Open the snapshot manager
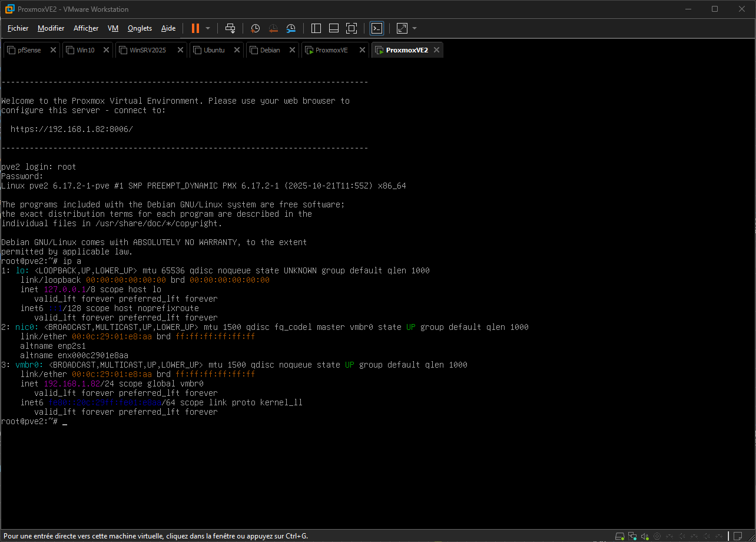 291,28
